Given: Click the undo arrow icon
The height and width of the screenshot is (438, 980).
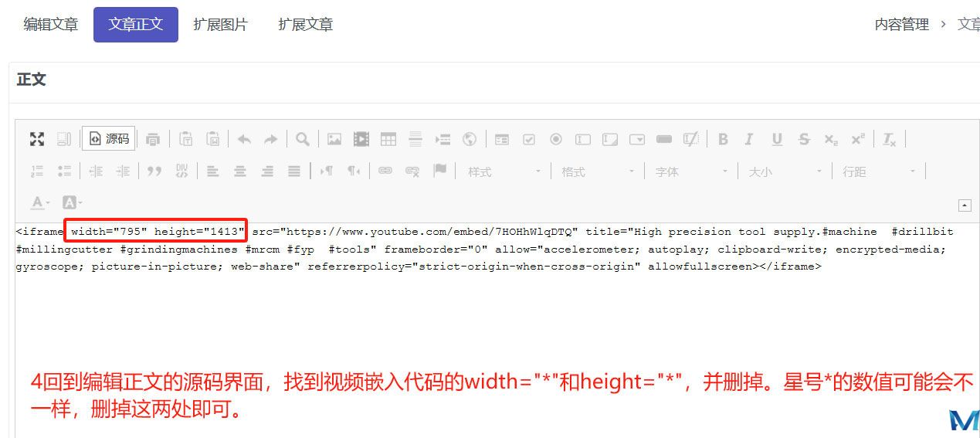Looking at the screenshot, I should click(244, 139).
